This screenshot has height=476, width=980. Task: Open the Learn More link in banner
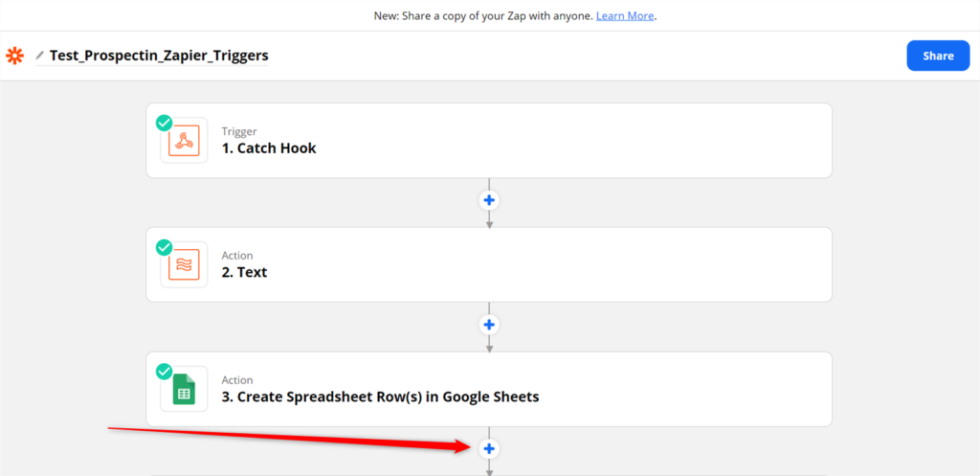625,15
